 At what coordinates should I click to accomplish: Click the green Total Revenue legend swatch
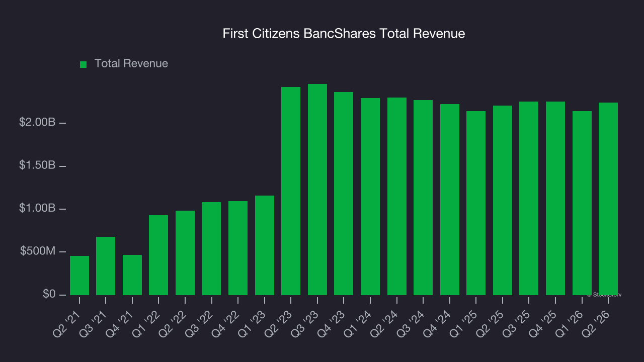tap(84, 64)
